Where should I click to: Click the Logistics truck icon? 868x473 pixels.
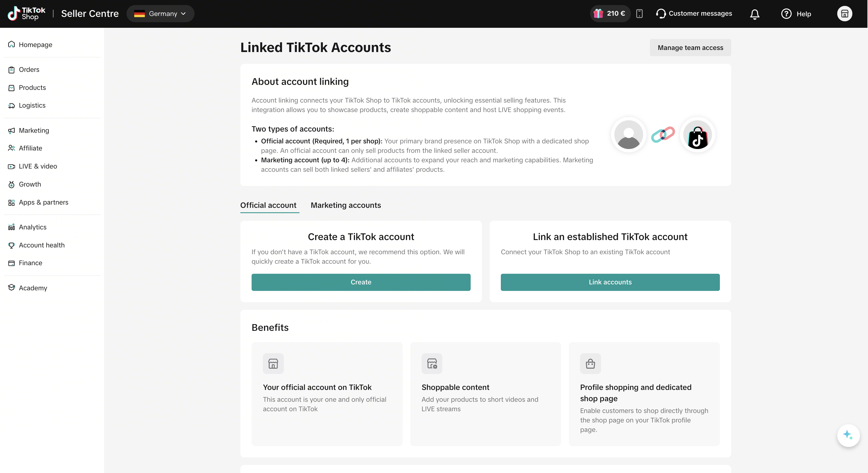pyautogui.click(x=12, y=106)
